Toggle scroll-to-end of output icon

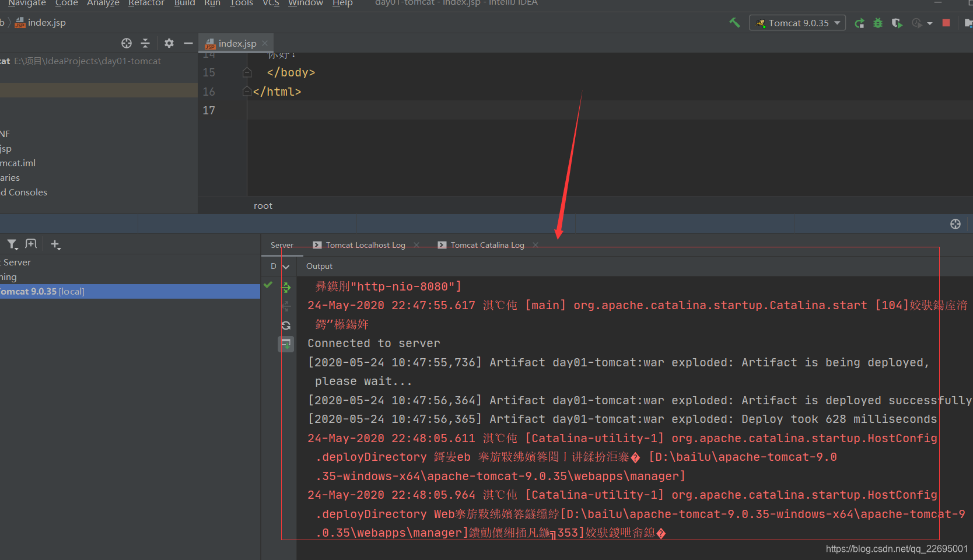tap(286, 344)
